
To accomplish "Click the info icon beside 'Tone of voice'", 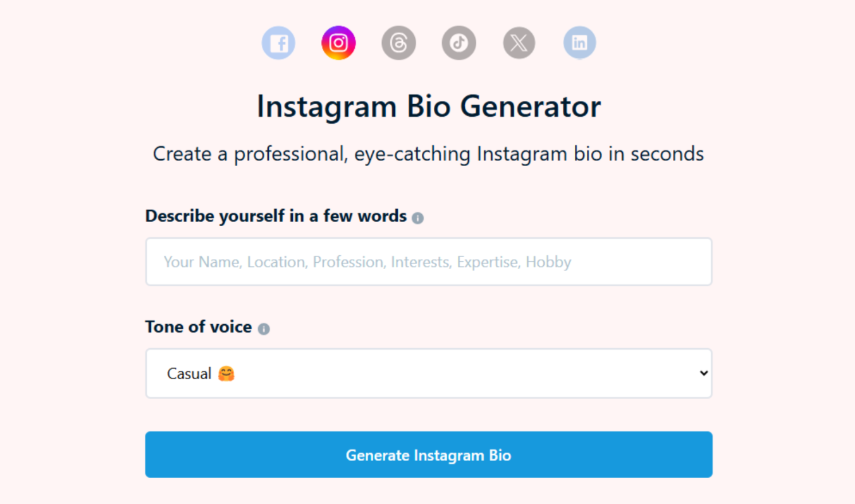I will 264,329.
